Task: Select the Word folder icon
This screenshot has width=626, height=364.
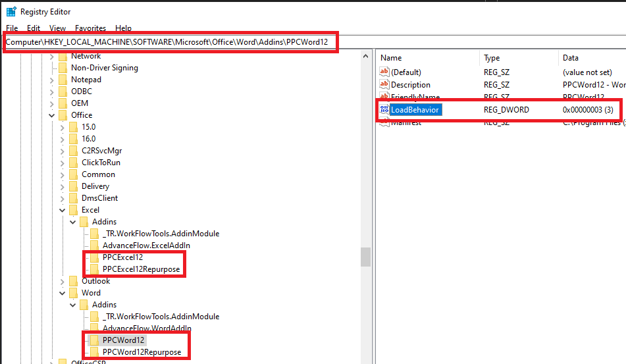Action: point(74,293)
